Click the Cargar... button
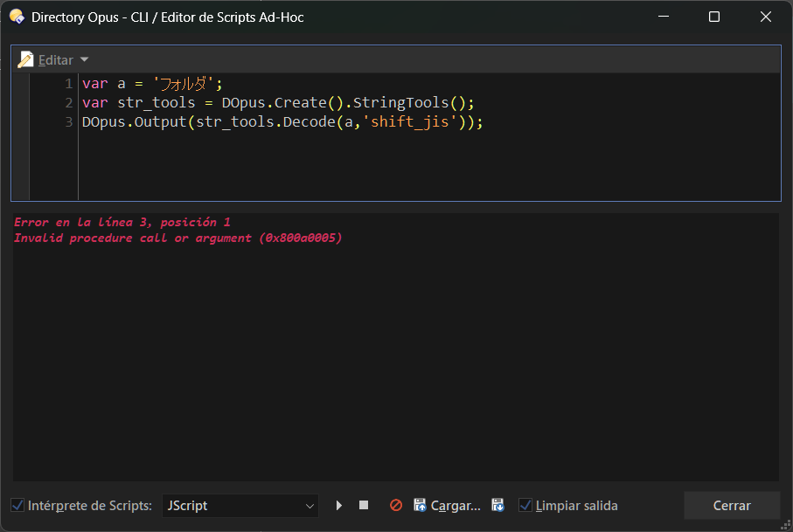Image resolution: width=793 pixels, height=532 pixels. 447,505
